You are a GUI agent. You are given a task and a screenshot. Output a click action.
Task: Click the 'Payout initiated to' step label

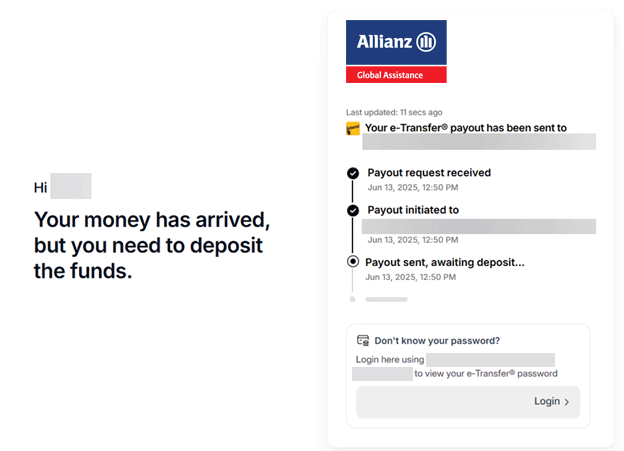point(413,210)
